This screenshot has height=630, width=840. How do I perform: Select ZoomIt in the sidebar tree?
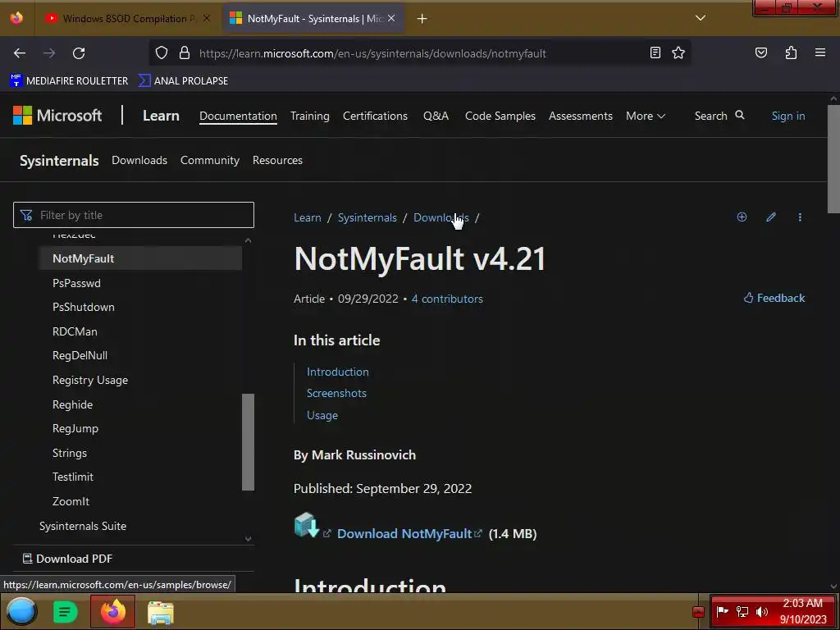click(x=71, y=501)
